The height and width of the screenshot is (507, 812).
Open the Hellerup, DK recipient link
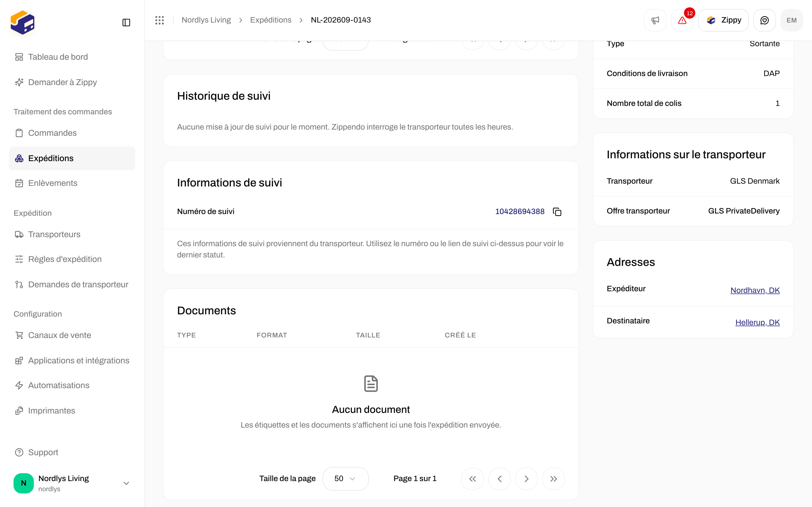(757, 322)
